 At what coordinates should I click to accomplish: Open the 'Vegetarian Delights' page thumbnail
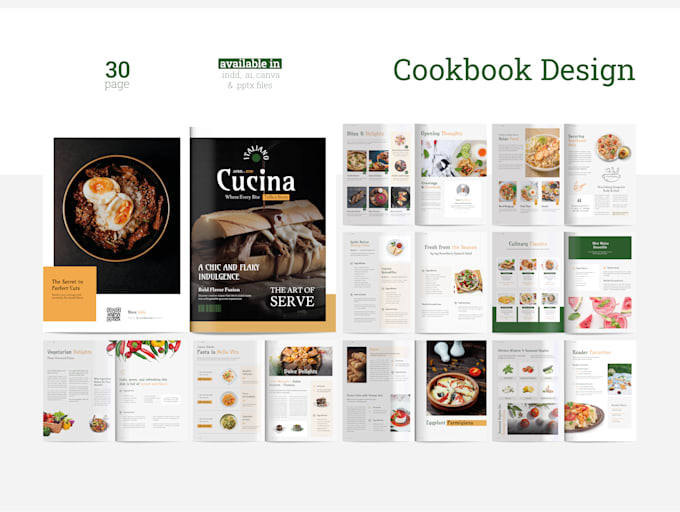click(79, 391)
